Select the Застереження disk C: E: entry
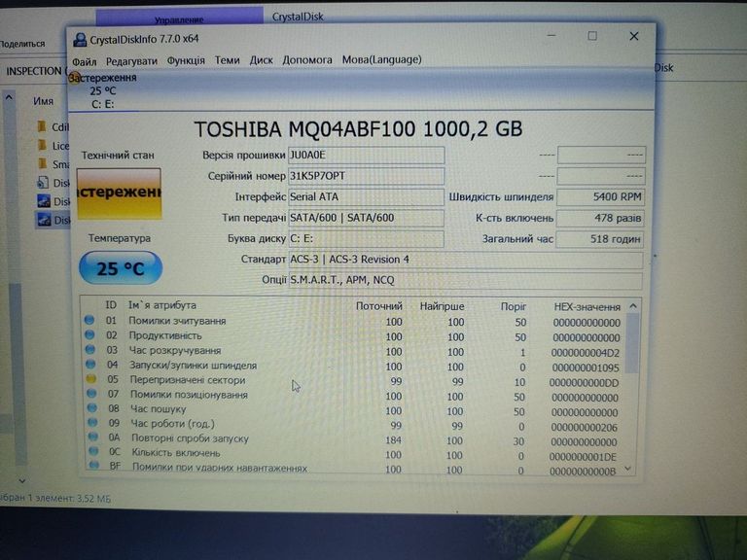Viewport: 747px width, 560px height. [103, 90]
